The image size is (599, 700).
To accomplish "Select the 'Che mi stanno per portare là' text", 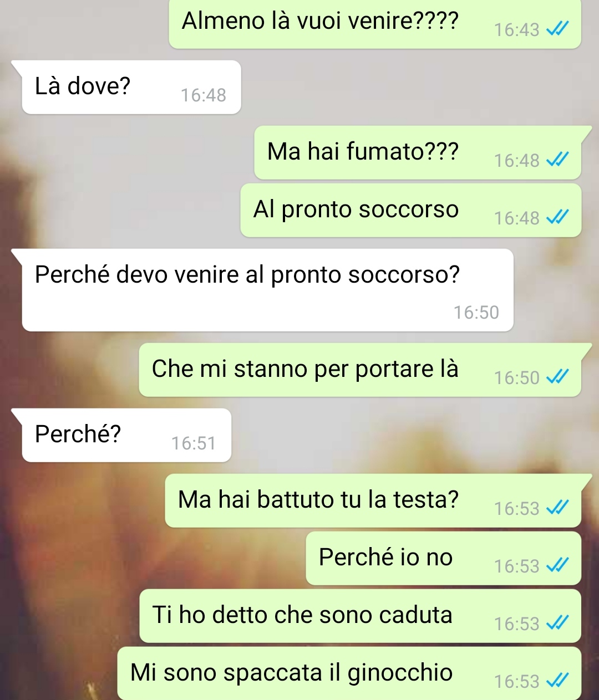I will pyautogui.click(x=305, y=369).
